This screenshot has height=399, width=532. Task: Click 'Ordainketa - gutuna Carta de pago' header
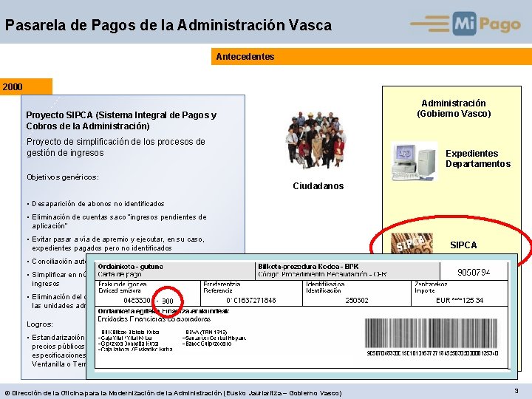130,270
